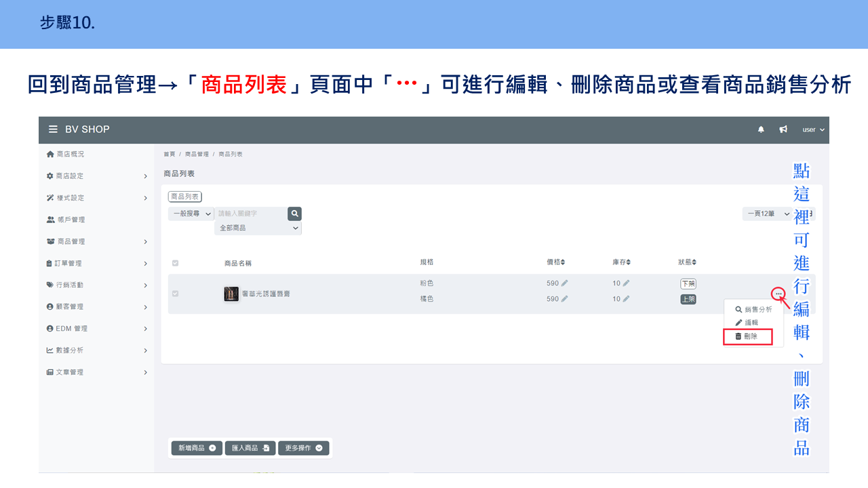Edit stock of the 粉色 variant via pencil

click(626, 283)
